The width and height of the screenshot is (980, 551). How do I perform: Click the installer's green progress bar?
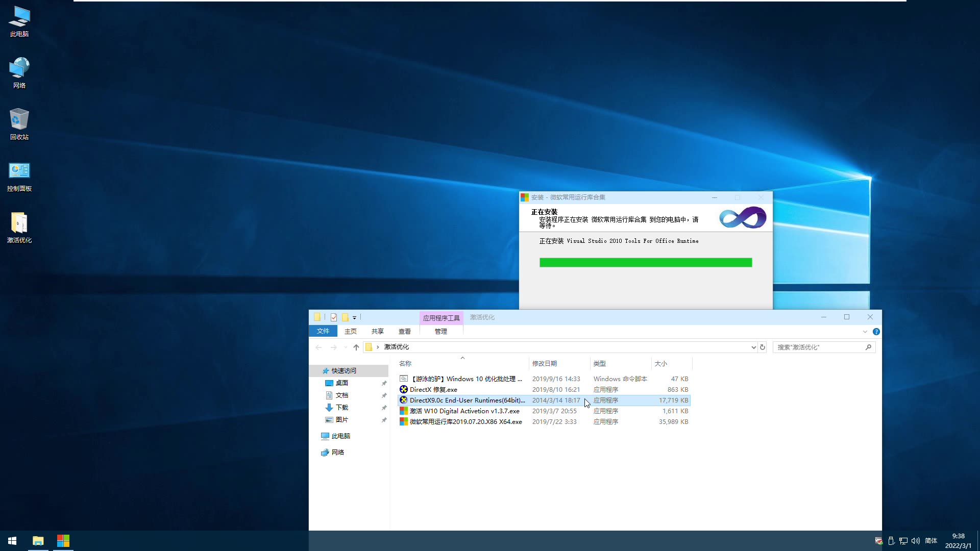(645, 262)
